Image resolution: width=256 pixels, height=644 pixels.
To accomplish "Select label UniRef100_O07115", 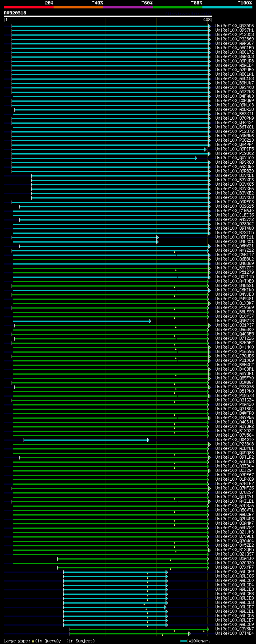I will 234,277.
